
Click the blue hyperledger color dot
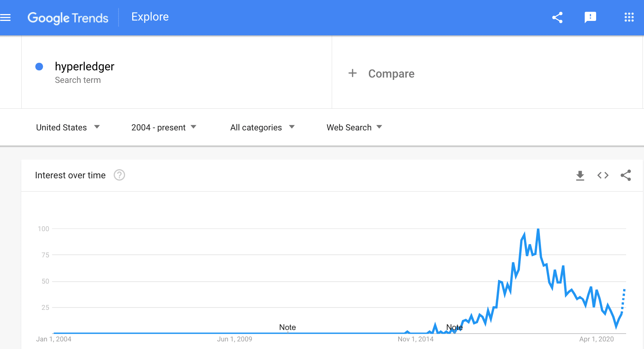point(39,67)
